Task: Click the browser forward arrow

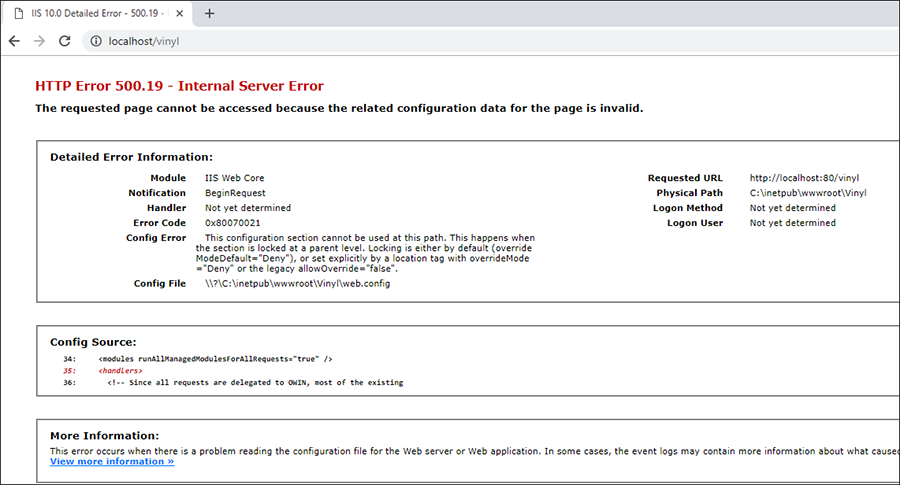Action: point(39,41)
